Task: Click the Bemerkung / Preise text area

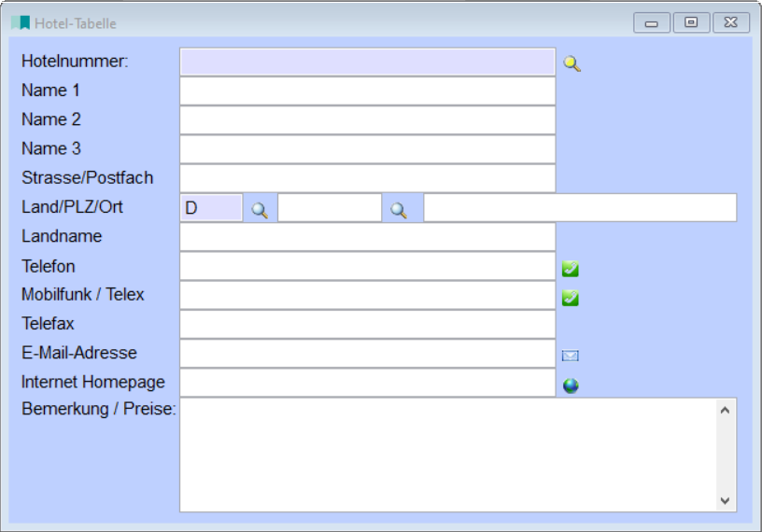Action: pyautogui.click(x=448, y=455)
